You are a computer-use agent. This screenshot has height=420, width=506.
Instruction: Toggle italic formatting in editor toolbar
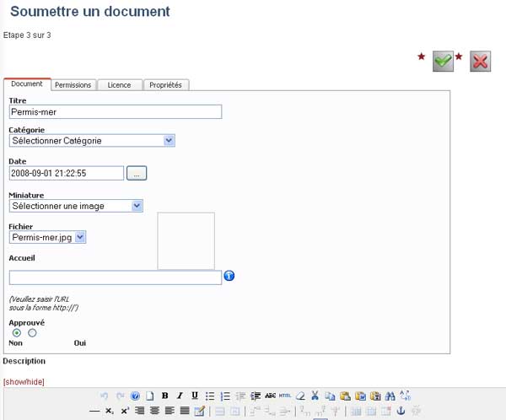(x=180, y=396)
